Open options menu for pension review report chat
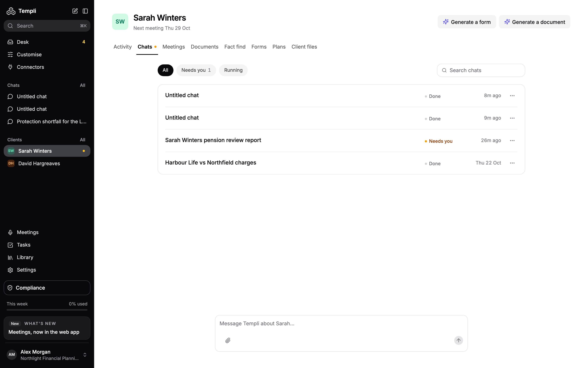The height and width of the screenshot is (368, 588). coord(512,140)
